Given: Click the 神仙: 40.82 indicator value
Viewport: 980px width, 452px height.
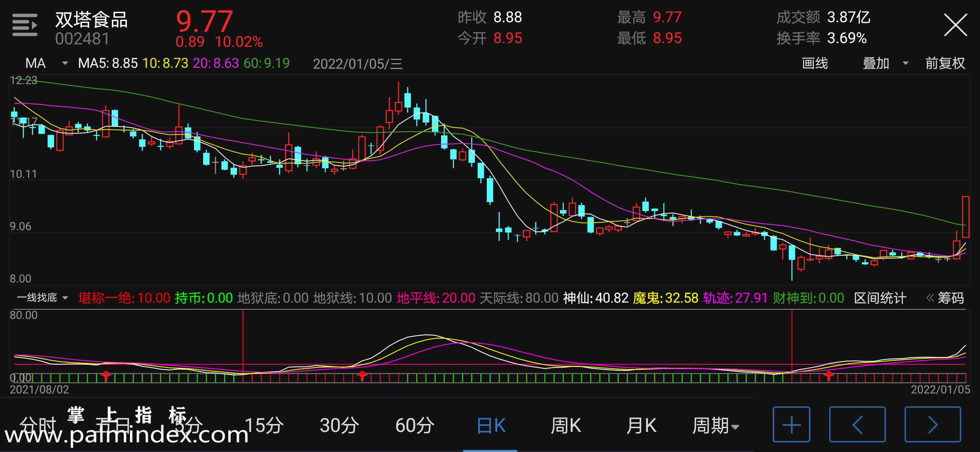Looking at the screenshot, I should pos(596,298).
